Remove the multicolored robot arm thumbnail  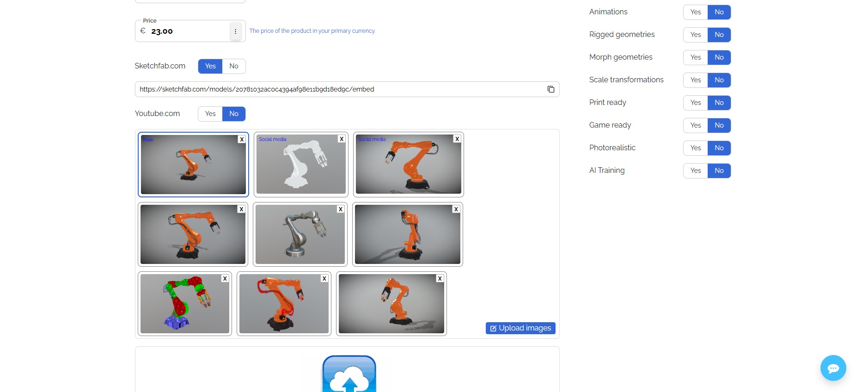(225, 278)
